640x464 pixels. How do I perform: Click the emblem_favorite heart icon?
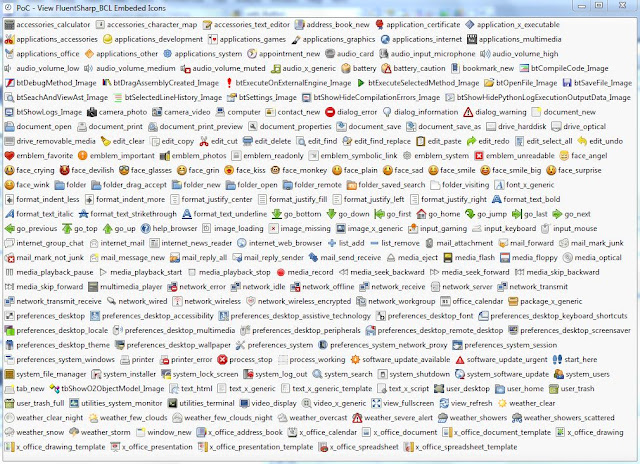click(9, 156)
